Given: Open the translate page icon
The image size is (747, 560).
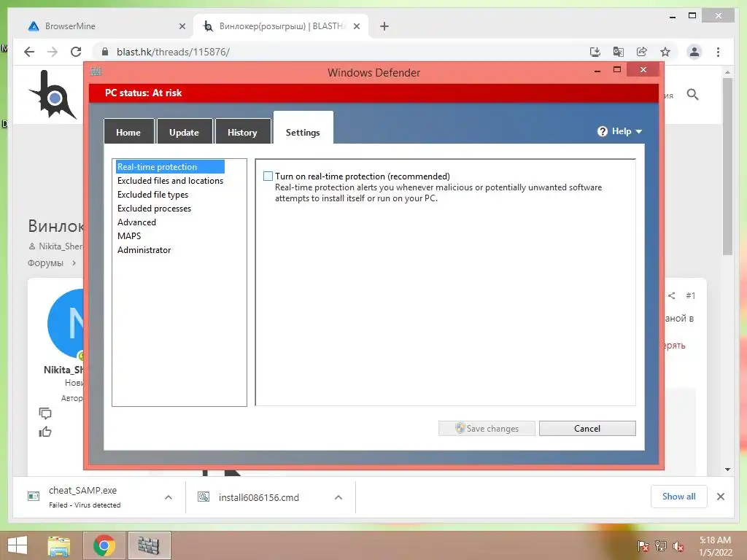Looking at the screenshot, I should tap(619, 52).
